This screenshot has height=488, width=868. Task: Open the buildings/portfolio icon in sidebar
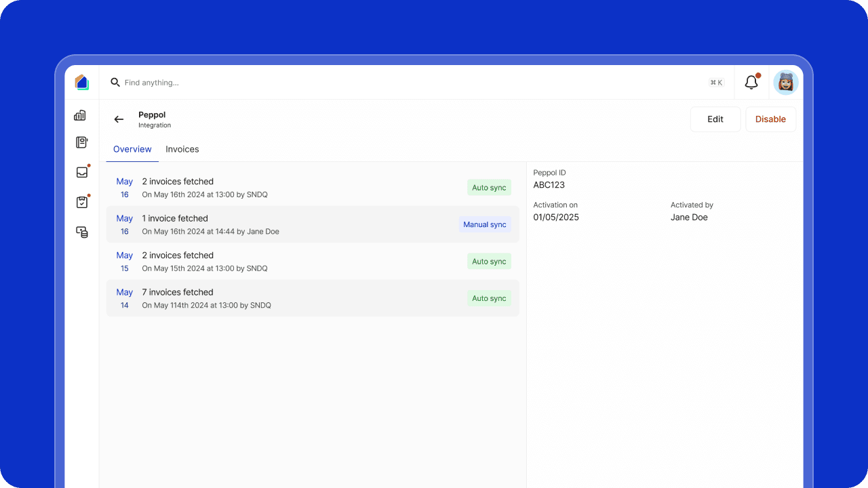81,116
